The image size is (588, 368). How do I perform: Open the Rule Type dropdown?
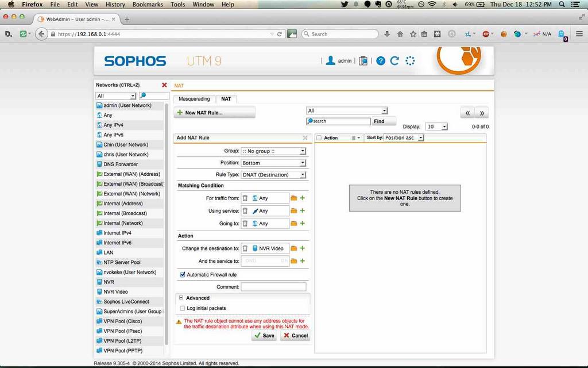click(x=273, y=175)
